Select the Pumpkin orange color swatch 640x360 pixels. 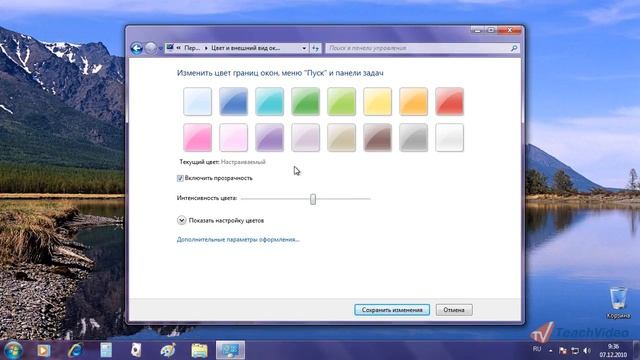tap(413, 101)
